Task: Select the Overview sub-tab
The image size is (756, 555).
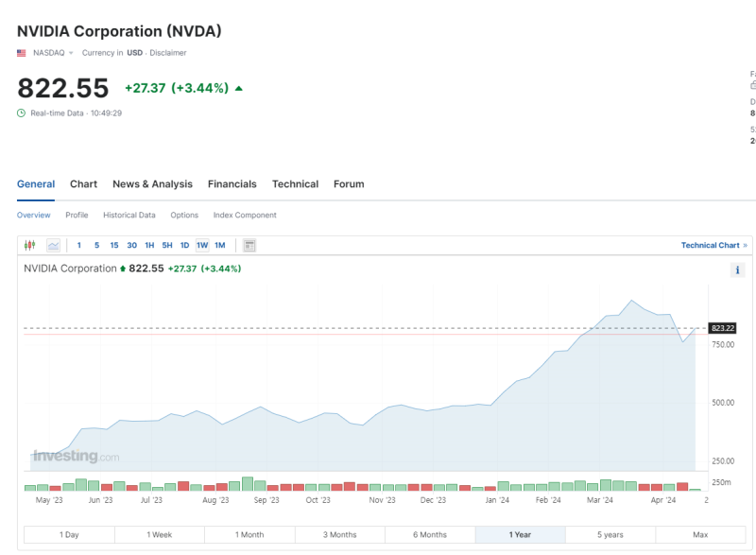Action: pyautogui.click(x=33, y=215)
